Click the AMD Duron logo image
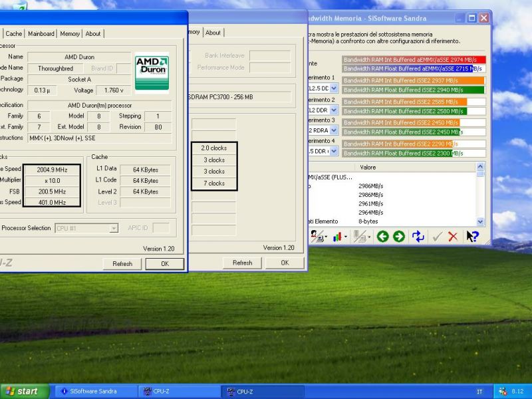Screen dimensions: 532x399 point(152,73)
